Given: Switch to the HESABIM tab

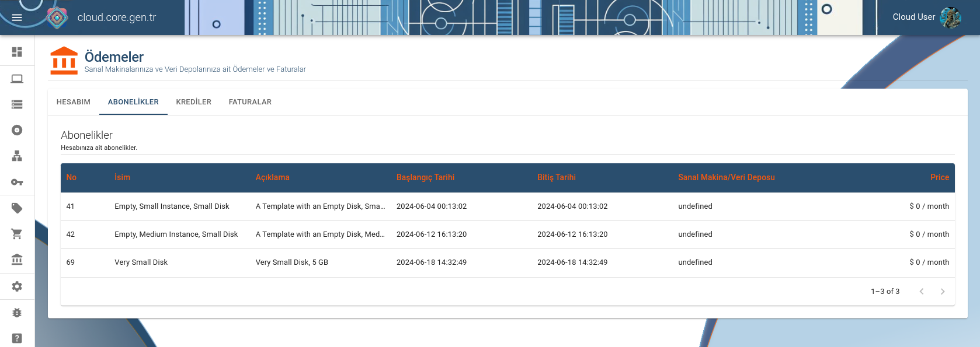Looking at the screenshot, I should tap(74, 102).
